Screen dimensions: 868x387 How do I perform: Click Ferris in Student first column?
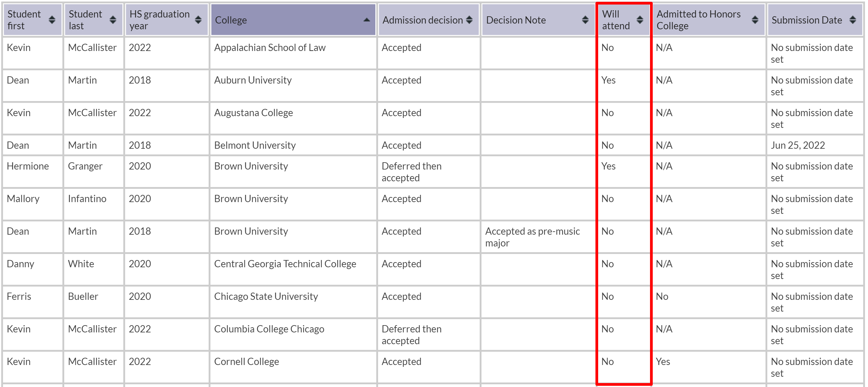[19, 297]
